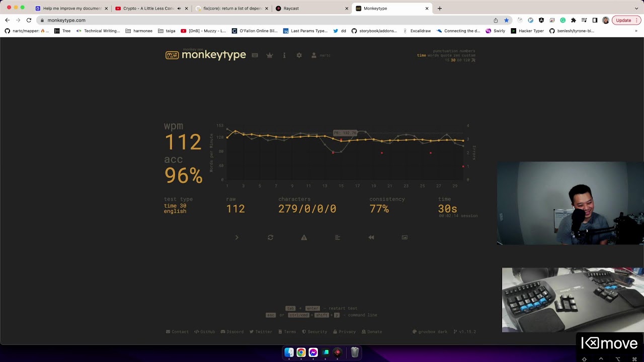Open the Donate footer link
Viewport: 644px width, 362px height.
[372, 332]
